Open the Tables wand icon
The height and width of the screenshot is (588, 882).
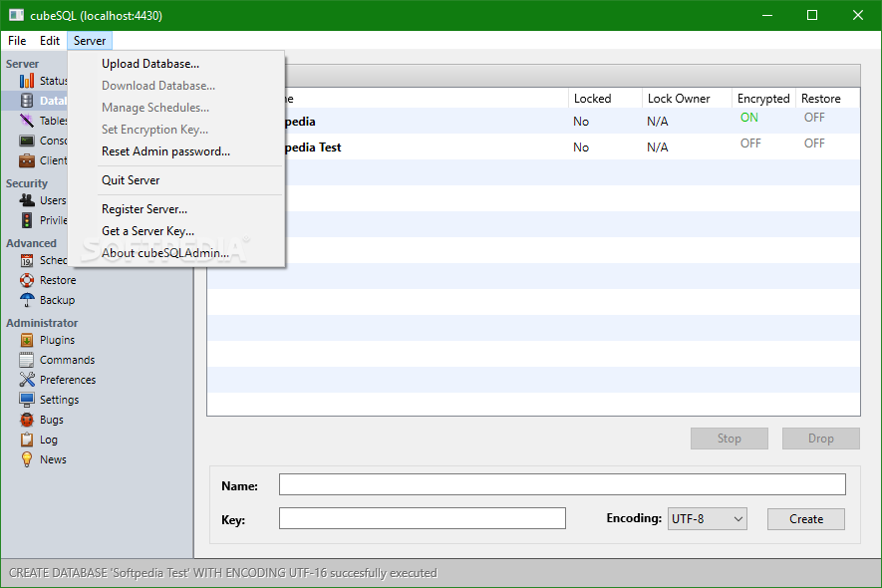(27, 121)
